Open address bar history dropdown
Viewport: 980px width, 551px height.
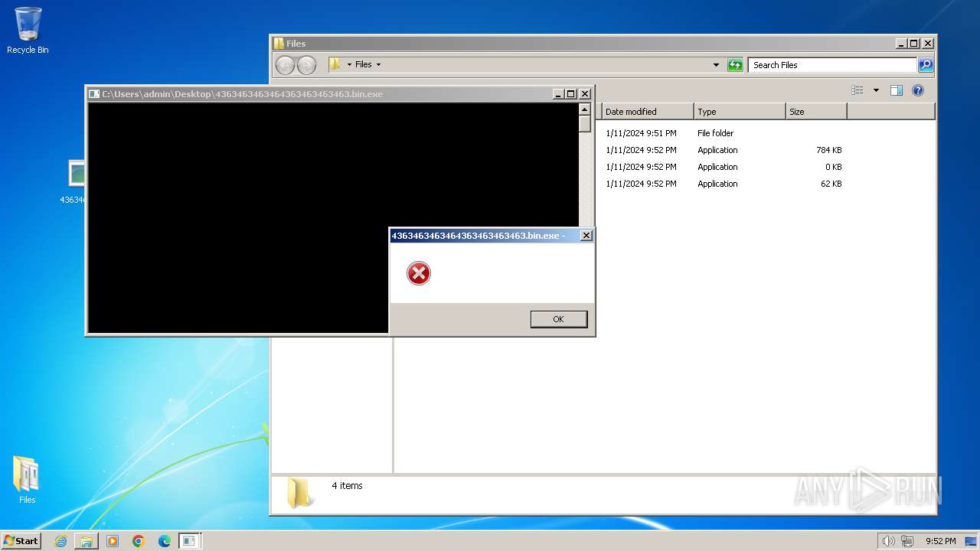[x=716, y=65]
